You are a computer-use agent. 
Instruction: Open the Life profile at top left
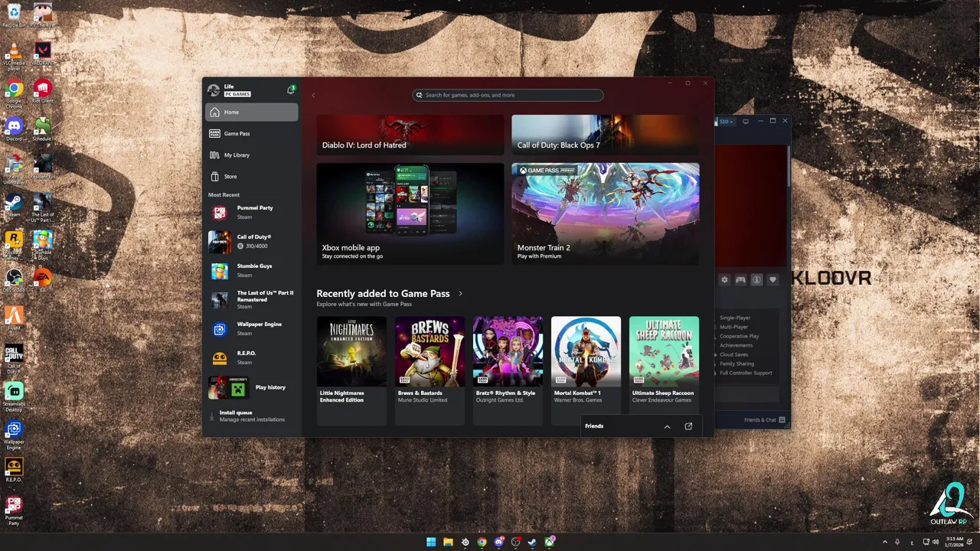230,90
